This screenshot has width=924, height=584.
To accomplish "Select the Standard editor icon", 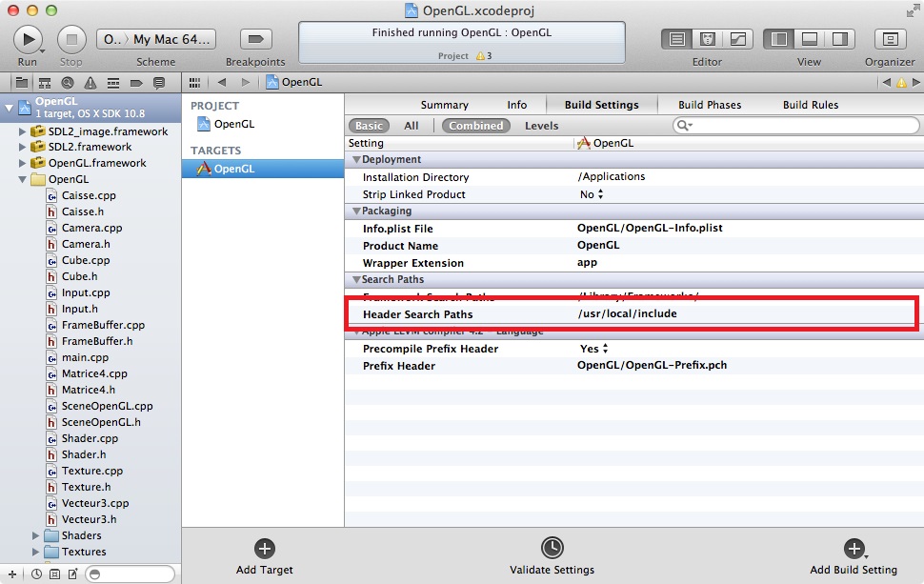I will click(677, 39).
